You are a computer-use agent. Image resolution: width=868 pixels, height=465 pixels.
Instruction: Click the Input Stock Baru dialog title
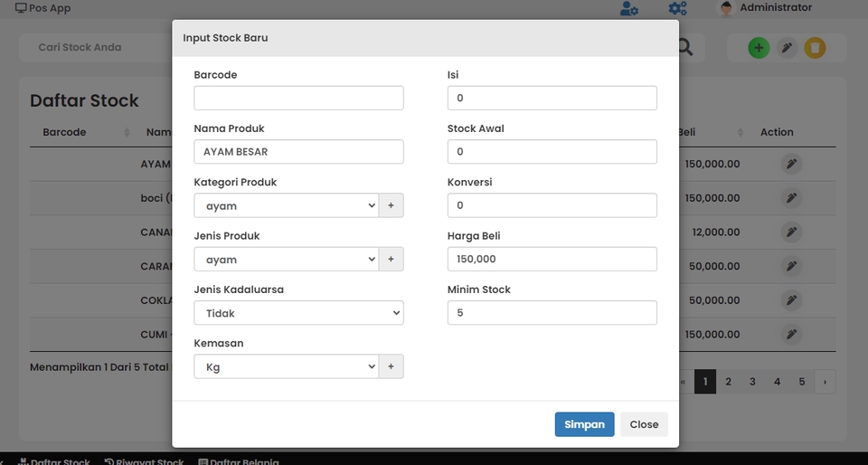click(x=225, y=38)
